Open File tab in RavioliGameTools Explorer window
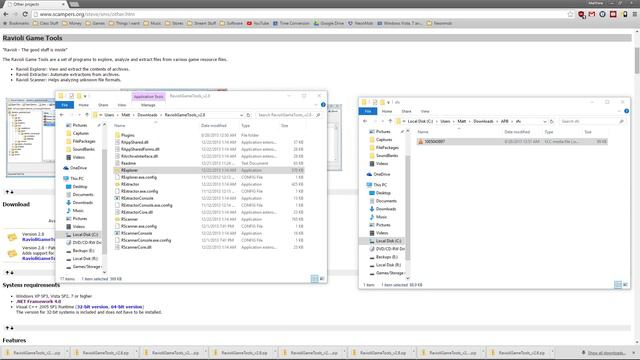 64,105
